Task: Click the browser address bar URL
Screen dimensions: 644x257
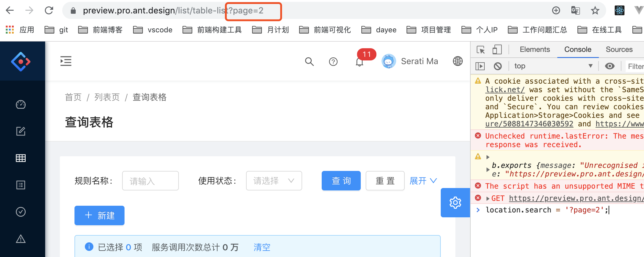Action: click(173, 11)
